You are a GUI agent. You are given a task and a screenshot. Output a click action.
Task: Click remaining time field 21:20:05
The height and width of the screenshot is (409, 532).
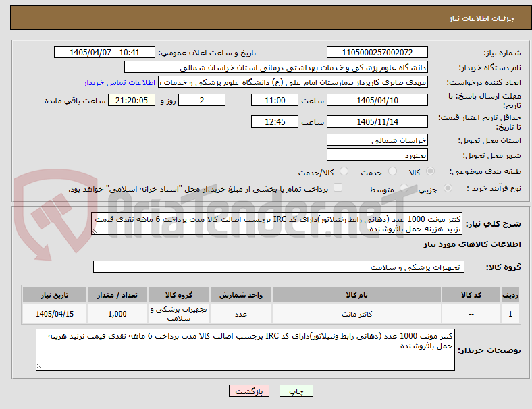[132, 100]
